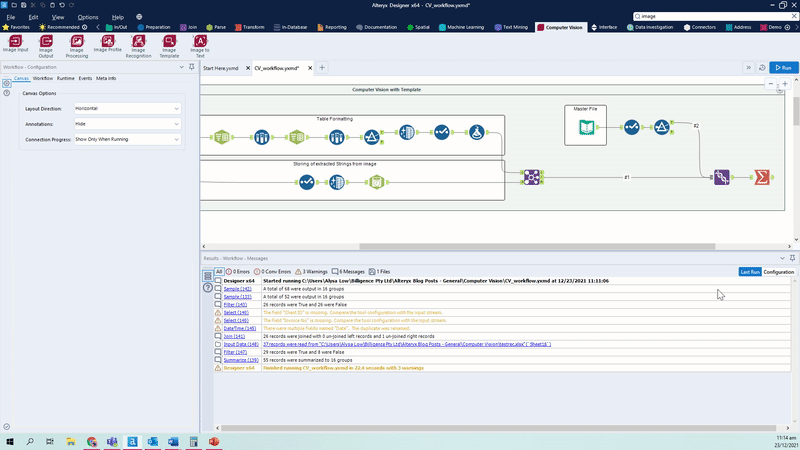
Task: Open the globe language icon in menu bar
Action: [139, 17]
